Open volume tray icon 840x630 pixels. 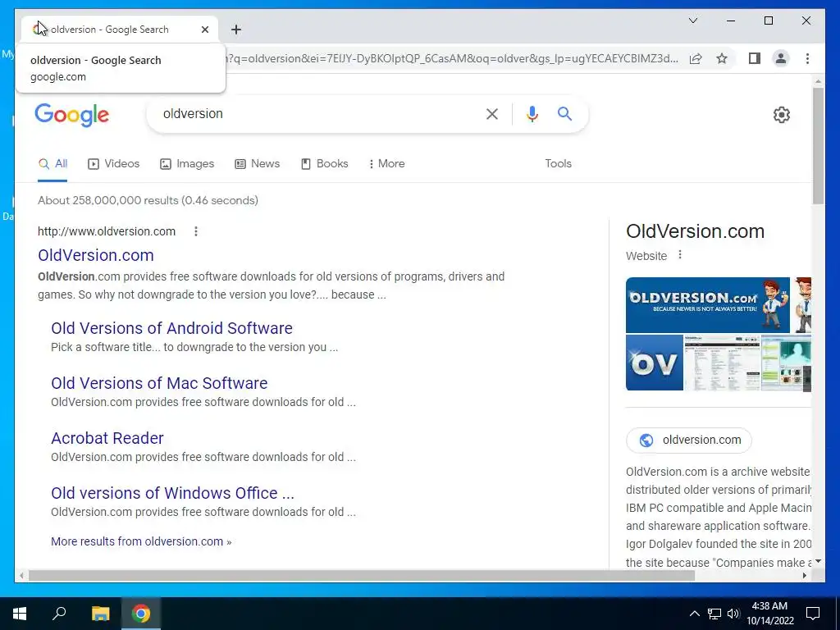[733, 614]
